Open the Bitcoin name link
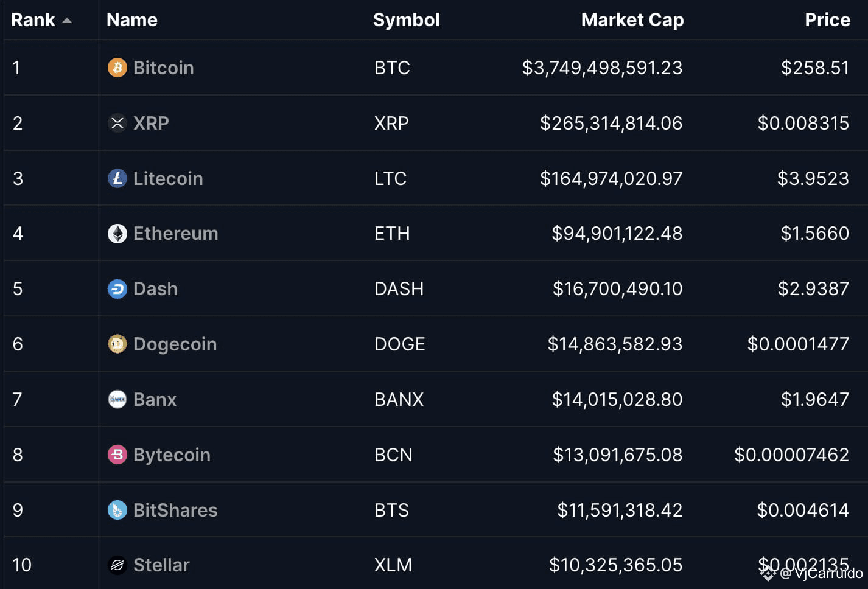Image resolution: width=868 pixels, height=589 pixels. point(163,68)
